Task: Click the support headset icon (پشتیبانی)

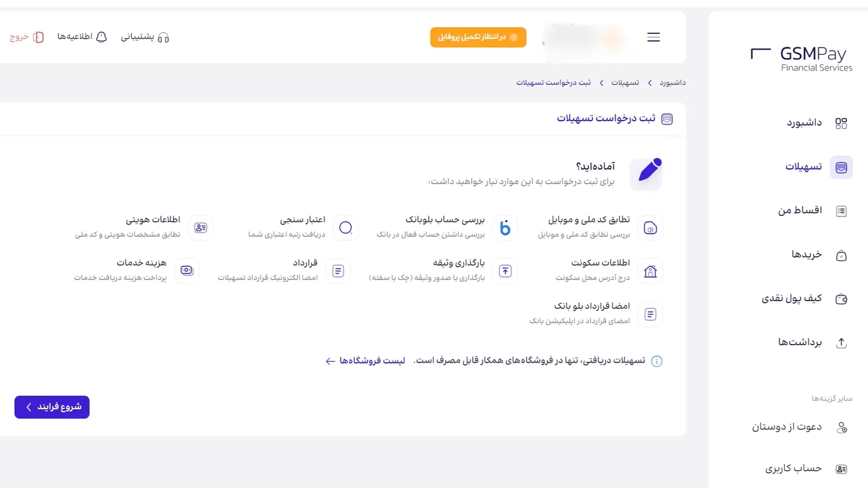Action: tap(164, 37)
